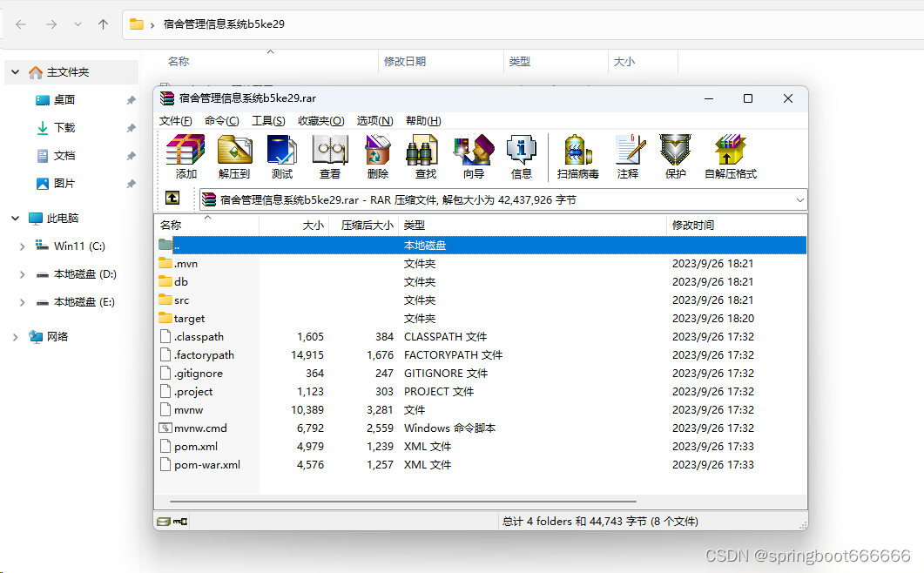Click the Explorer back arrow
Viewport: 924px width, 573px height.
(x=21, y=24)
